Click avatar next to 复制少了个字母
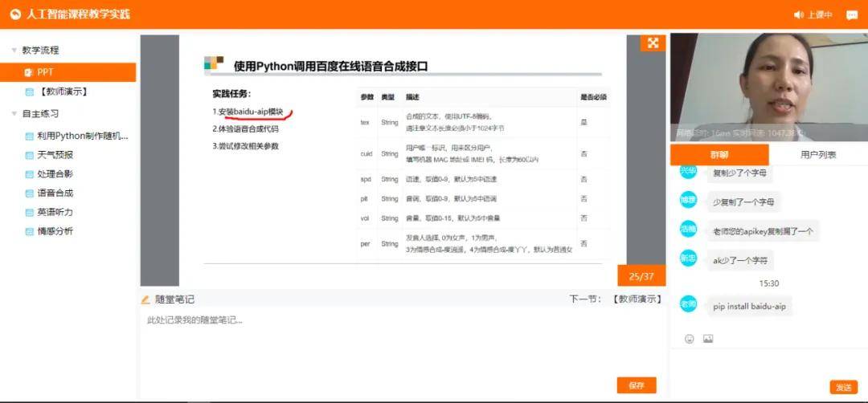This screenshot has width=868, height=403. tap(688, 172)
